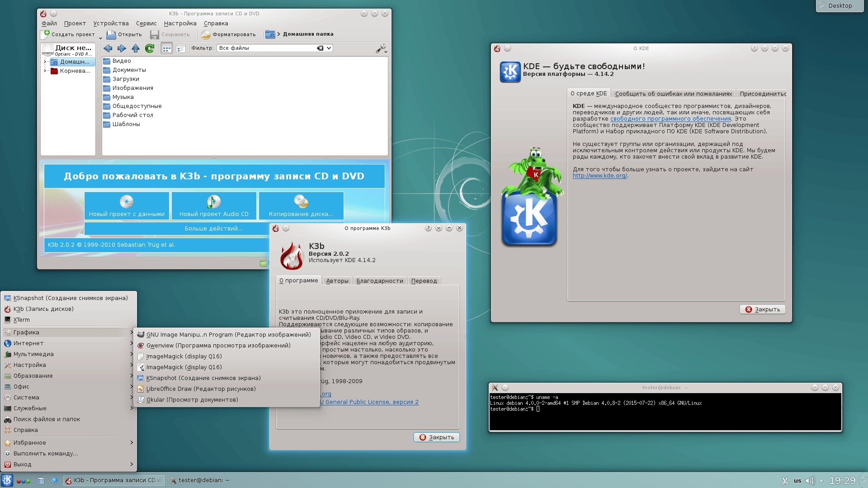The width and height of the screenshot is (868, 488).
Task: Open the filter dropdown showing Все файлы
Action: point(329,48)
